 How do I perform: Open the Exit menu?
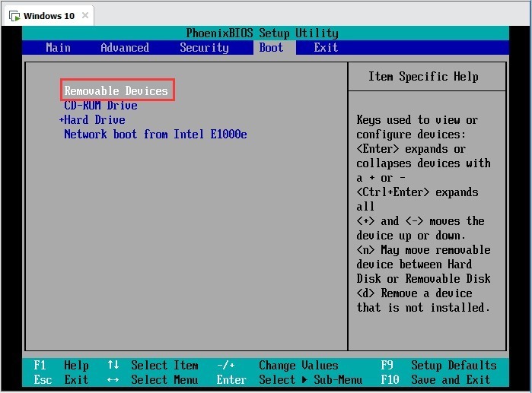pyautogui.click(x=326, y=47)
